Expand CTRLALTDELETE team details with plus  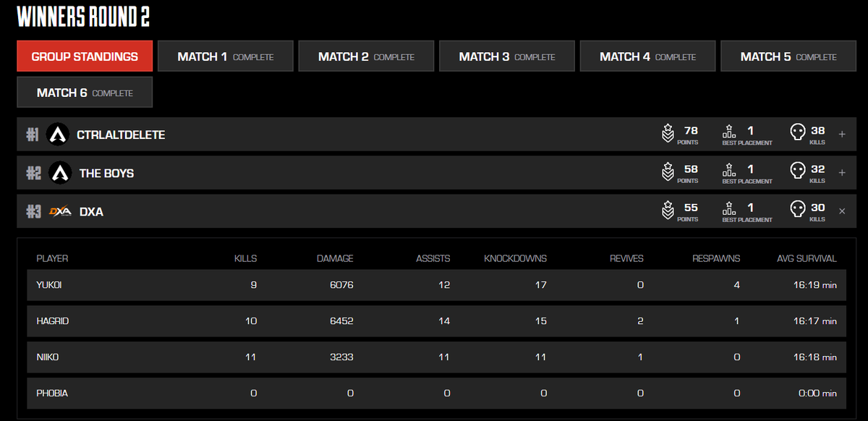[x=841, y=135]
